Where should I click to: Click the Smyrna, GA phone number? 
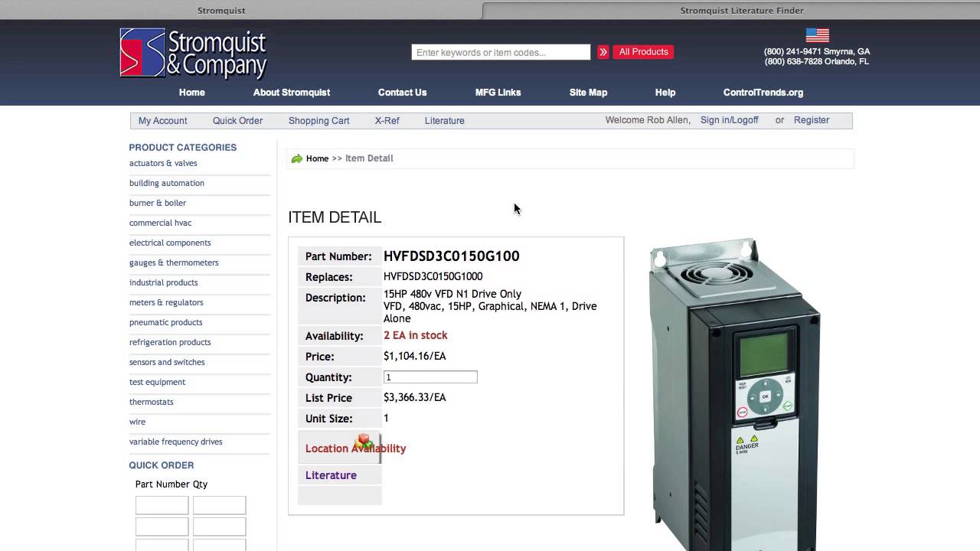click(x=817, y=52)
